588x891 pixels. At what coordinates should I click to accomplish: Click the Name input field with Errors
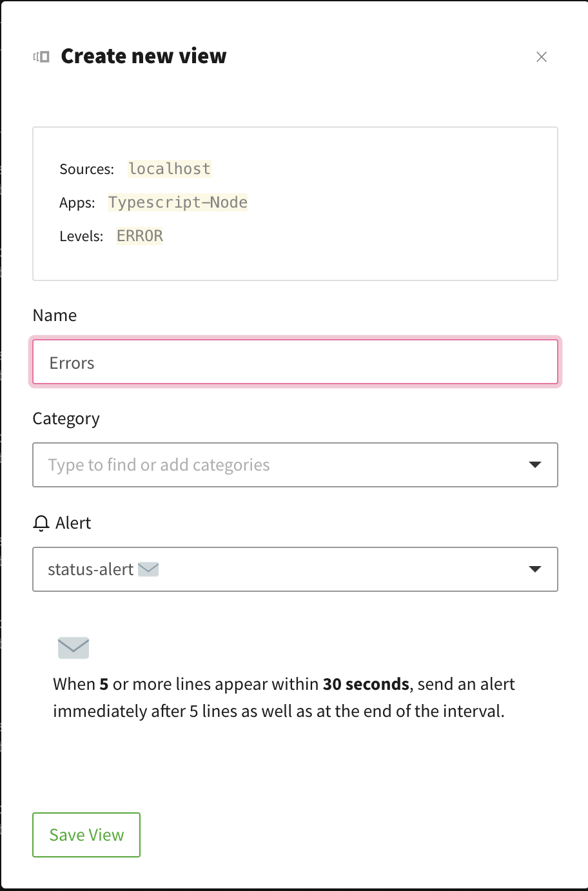click(x=295, y=362)
